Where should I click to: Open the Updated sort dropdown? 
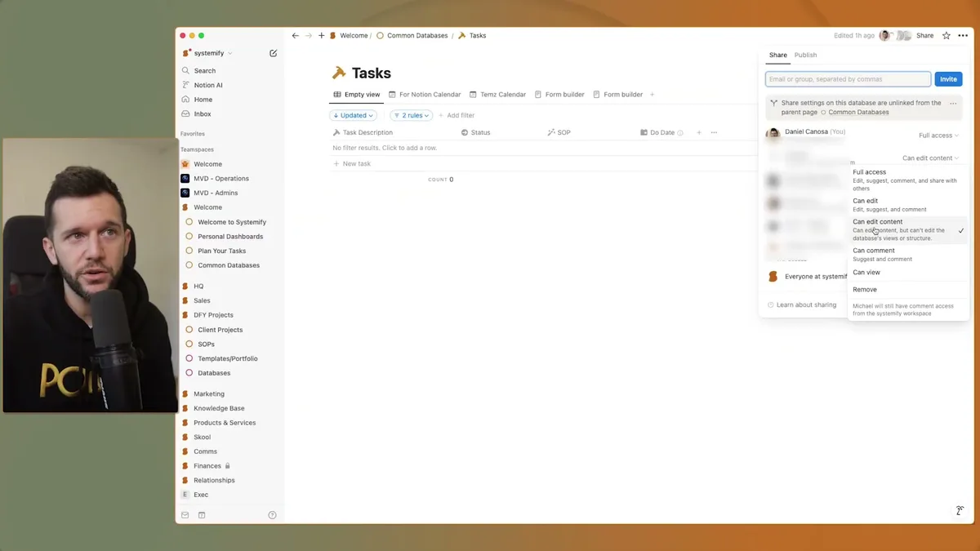[354, 115]
